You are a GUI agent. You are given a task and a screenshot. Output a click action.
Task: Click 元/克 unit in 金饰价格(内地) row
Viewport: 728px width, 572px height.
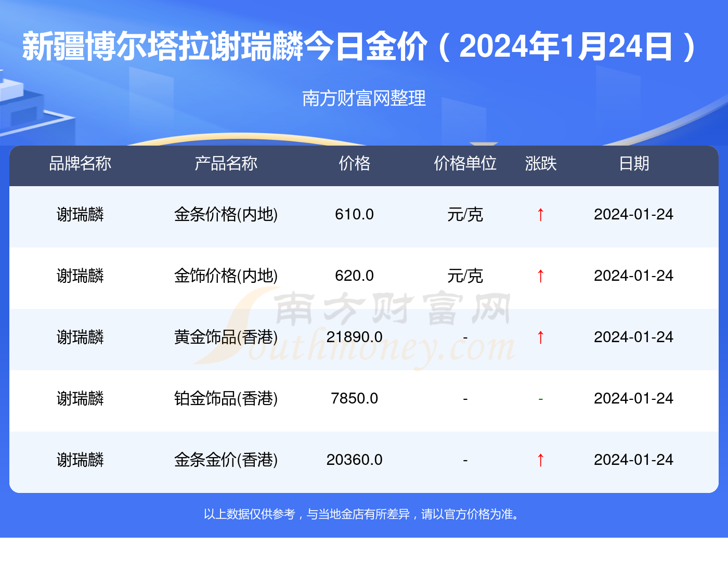tap(465, 276)
